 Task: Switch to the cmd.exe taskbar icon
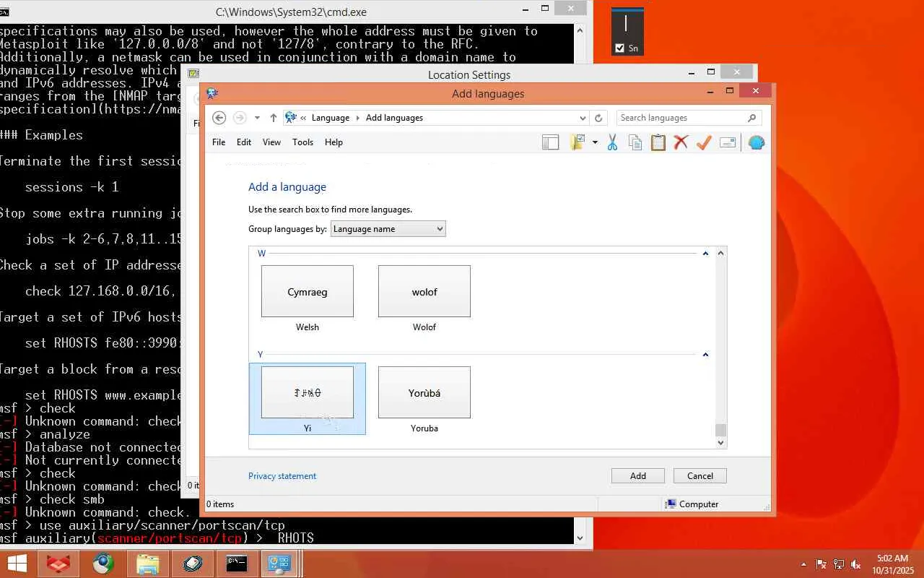point(237,564)
